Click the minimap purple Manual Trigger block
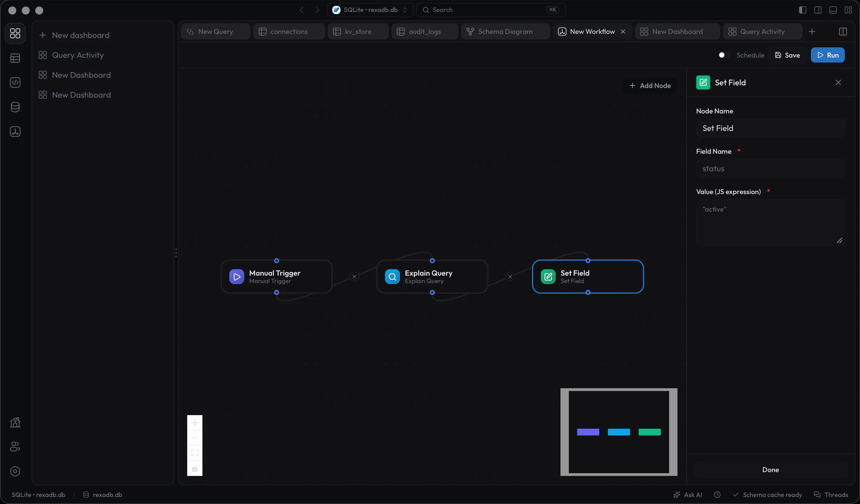The height and width of the screenshot is (504, 860). click(x=588, y=432)
